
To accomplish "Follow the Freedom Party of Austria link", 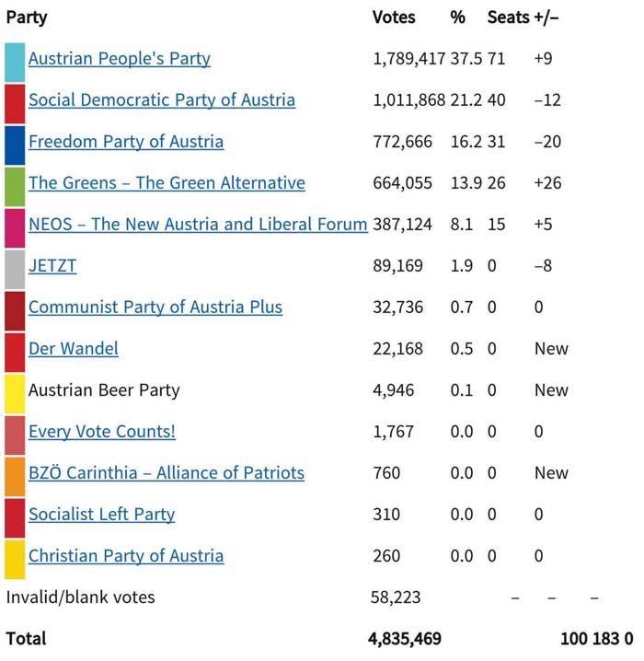I will [126, 142].
